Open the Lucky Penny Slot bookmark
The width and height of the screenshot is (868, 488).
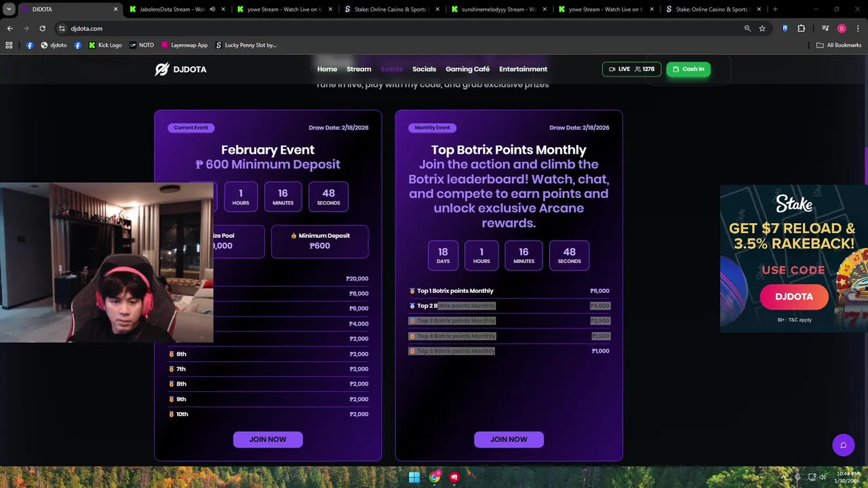point(246,45)
